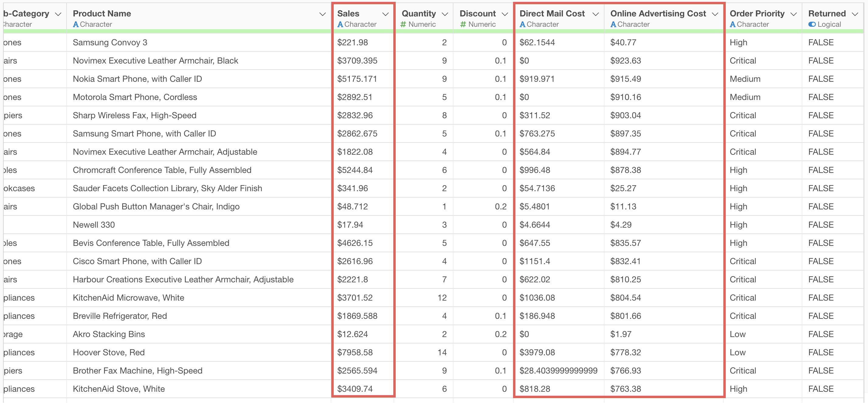The image size is (868, 403).
Task: Click the Motorola Smart Phone, Cordless cell
Action: (199, 97)
